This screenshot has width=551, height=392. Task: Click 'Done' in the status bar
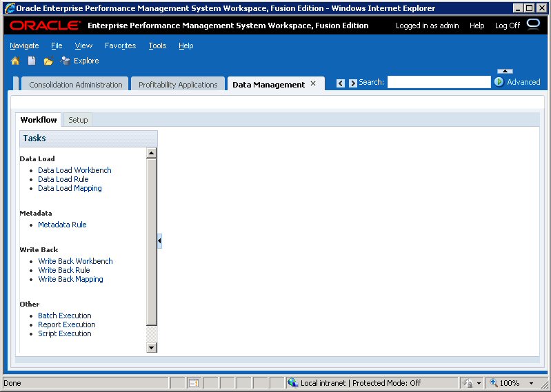point(12,383)
